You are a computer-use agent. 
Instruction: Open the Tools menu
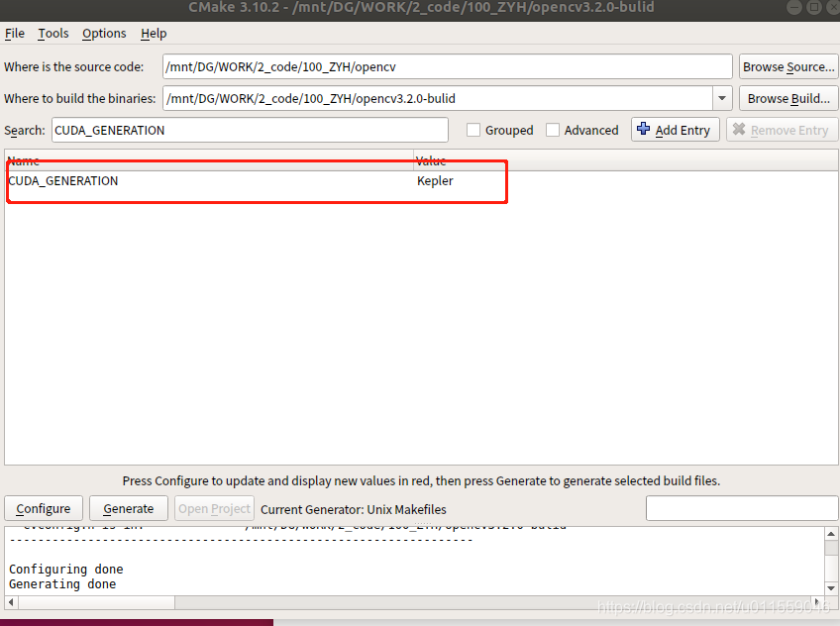[x=53, y=34]
